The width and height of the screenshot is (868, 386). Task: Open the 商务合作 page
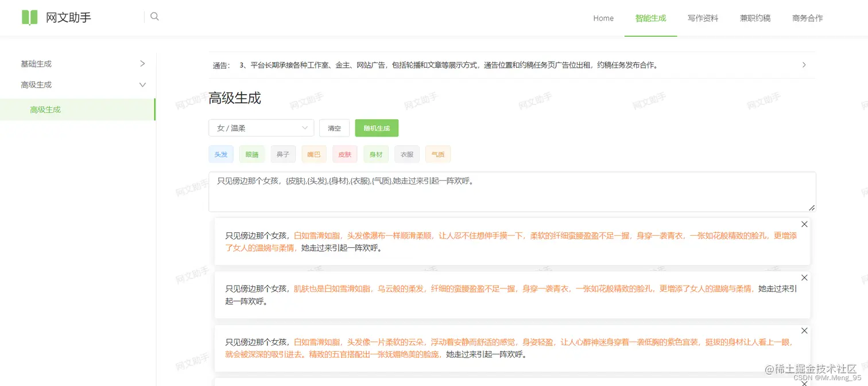click(x=807, y=18)
